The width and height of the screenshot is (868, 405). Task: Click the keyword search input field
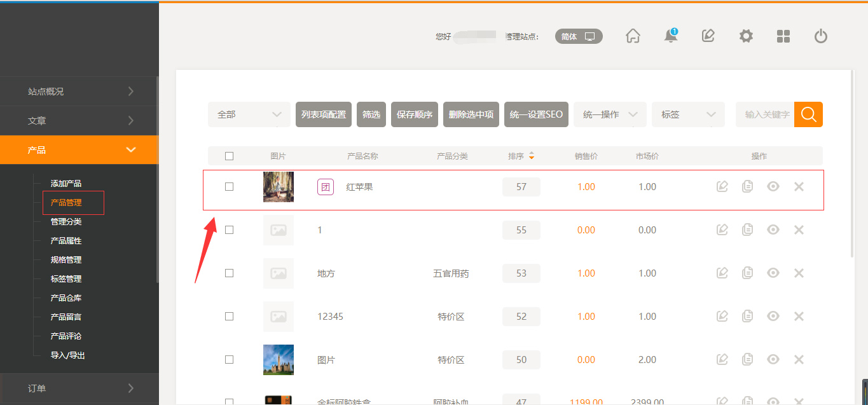point(766,114)
